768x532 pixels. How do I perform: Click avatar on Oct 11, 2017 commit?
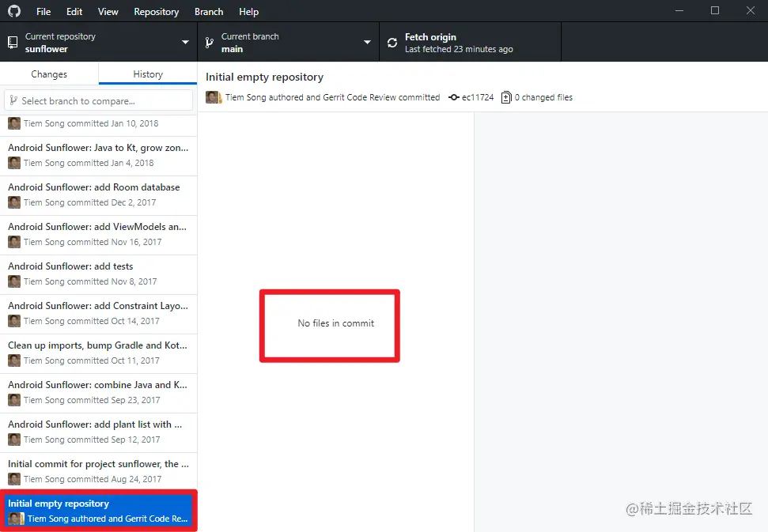point(14,361)
